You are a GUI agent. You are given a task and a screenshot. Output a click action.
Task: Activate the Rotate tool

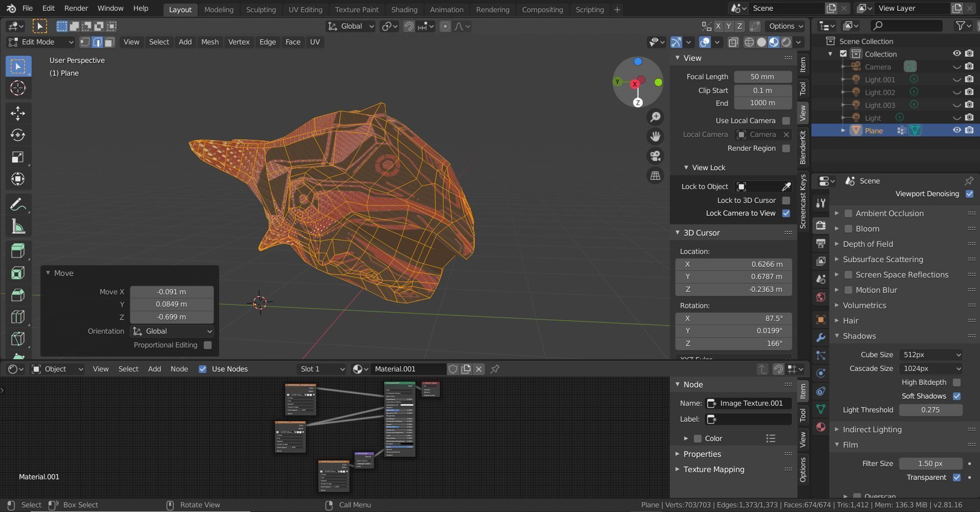click(18, 135)
